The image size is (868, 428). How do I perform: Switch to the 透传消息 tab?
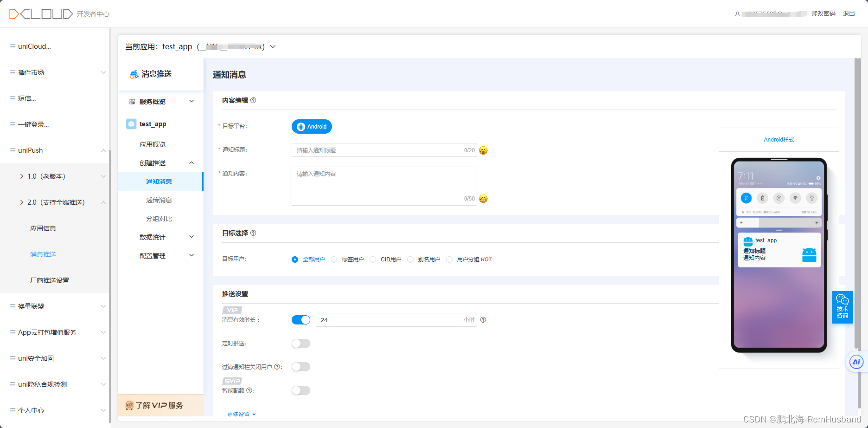point(158,200)
